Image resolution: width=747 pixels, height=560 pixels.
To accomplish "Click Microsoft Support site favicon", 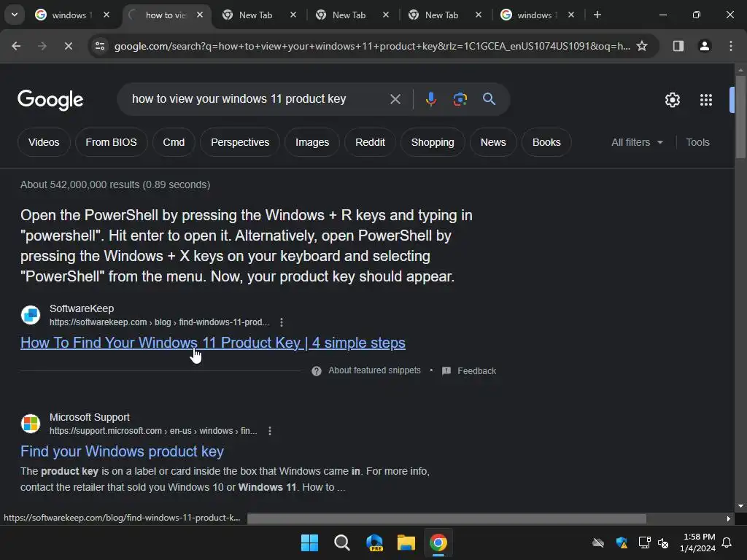I will tap(31, 424).
